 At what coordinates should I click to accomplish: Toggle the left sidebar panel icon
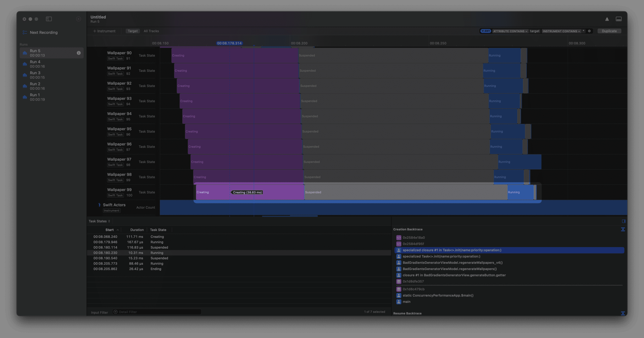click(49, 19)
